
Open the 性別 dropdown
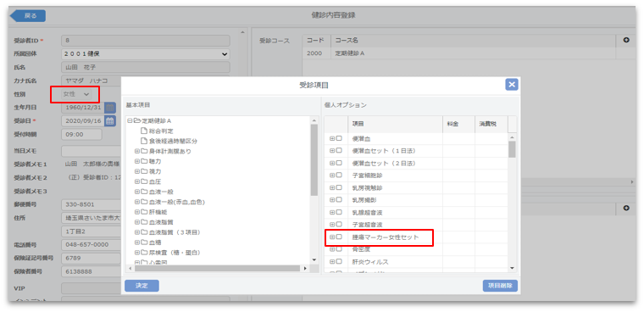tap(76, 94)
